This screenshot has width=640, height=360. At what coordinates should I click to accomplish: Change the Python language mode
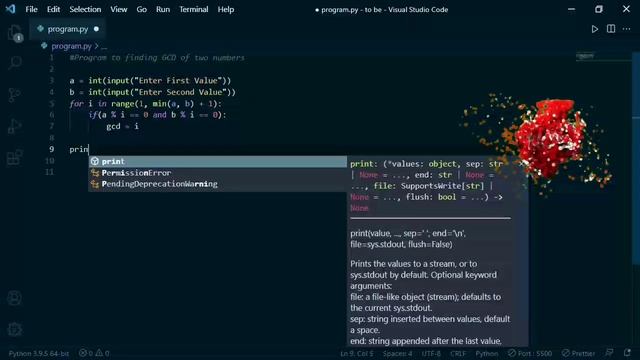pyautogui.click(x=487, y=353)
